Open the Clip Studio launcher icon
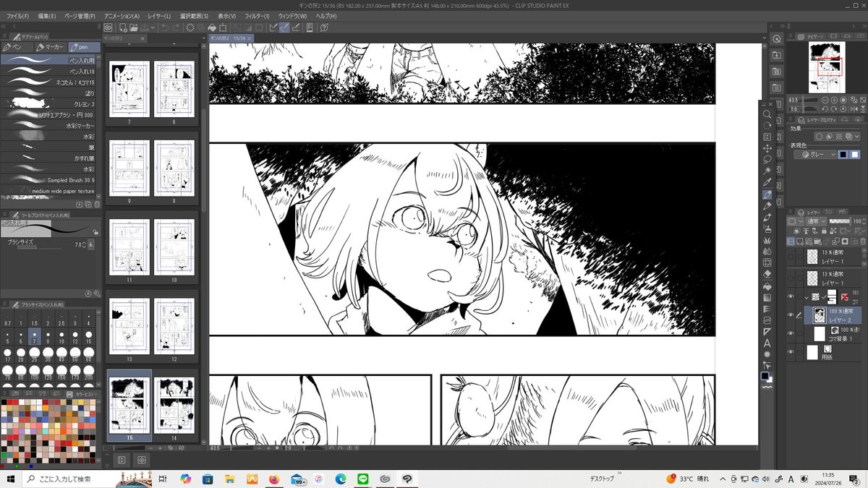This screenshot has height=488, width=868. pos(108,27)
